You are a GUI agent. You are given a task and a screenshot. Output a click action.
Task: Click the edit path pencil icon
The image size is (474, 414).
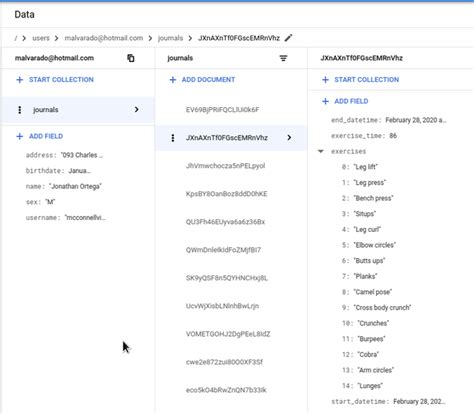click(x=289, y=38)
